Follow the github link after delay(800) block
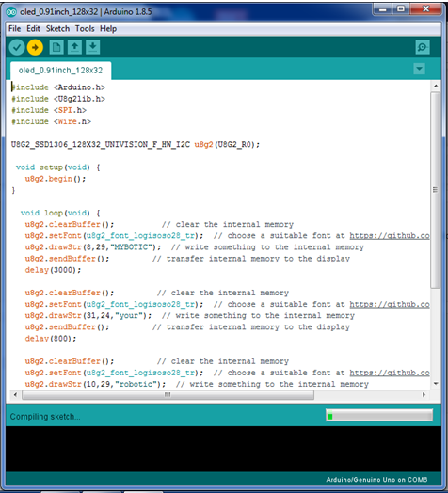 tap(390, 373)
